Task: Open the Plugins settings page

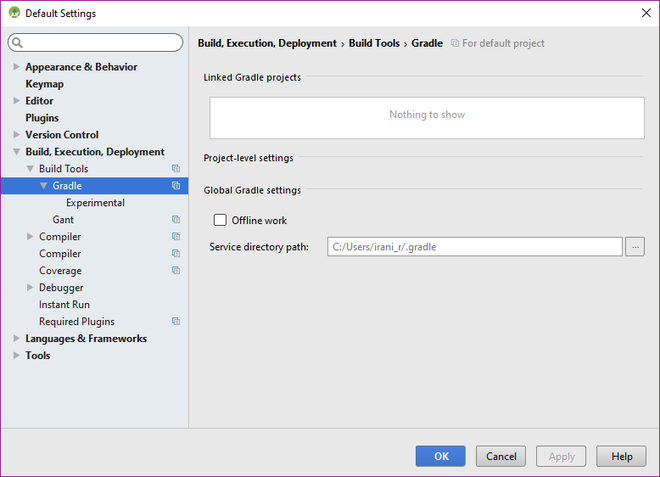Action: 42,118
